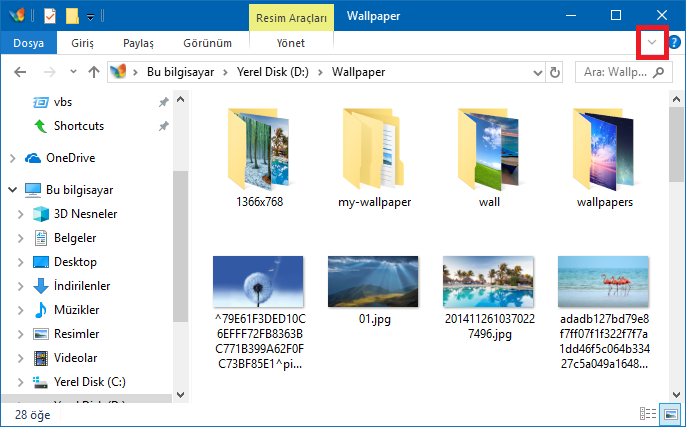The width and height of the screenshot is (686, 427).
Task: Select the wallpapers folder
Action: pyautogui.click(x=605, y=158)
